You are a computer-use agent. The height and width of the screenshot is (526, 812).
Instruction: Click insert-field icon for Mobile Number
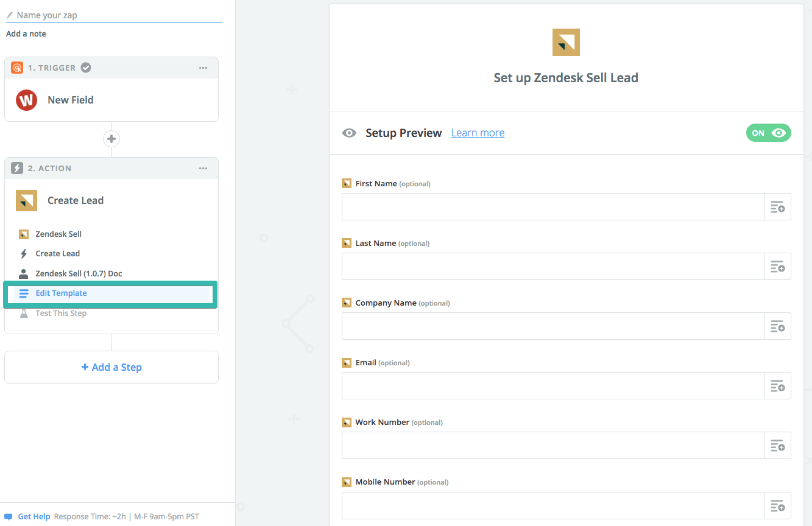pos(777,505)
